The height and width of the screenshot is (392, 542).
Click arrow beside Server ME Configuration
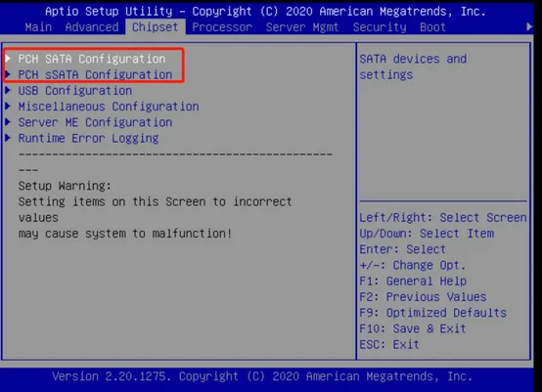(8, 122)
